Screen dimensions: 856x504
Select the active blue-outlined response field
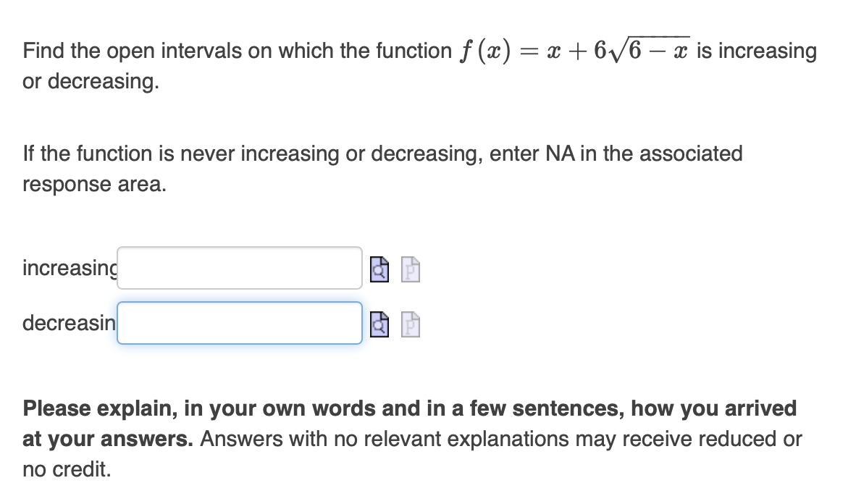239,323
